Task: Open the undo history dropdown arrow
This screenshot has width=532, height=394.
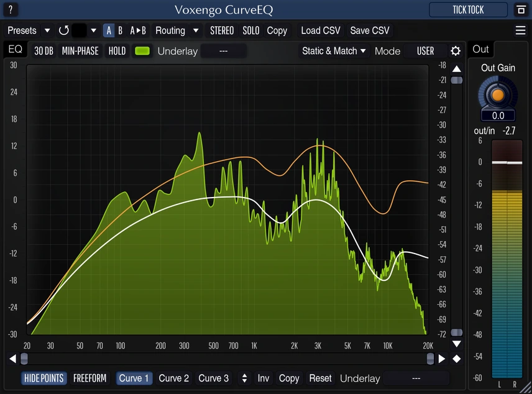Action: [93, 30]
